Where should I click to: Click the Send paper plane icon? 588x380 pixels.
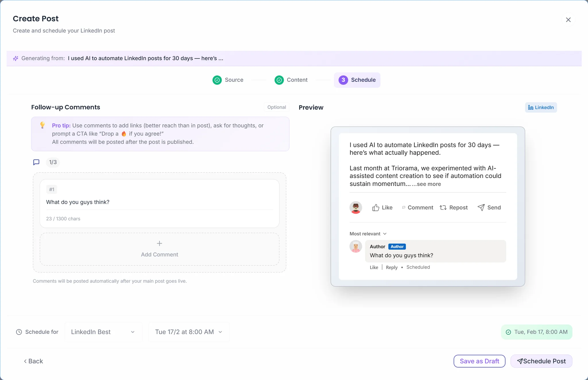[481, 208]
